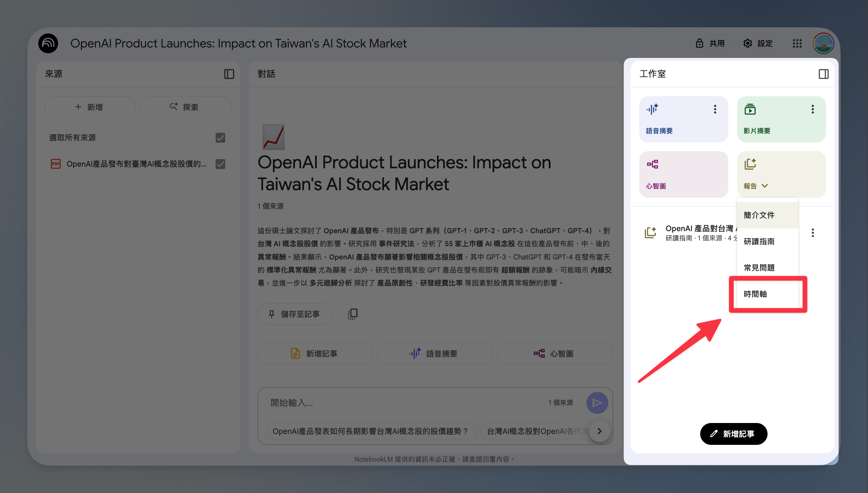868x493 pixels.
Task: Generate 影片摘要 from the studio card
Action: (781, 119)
